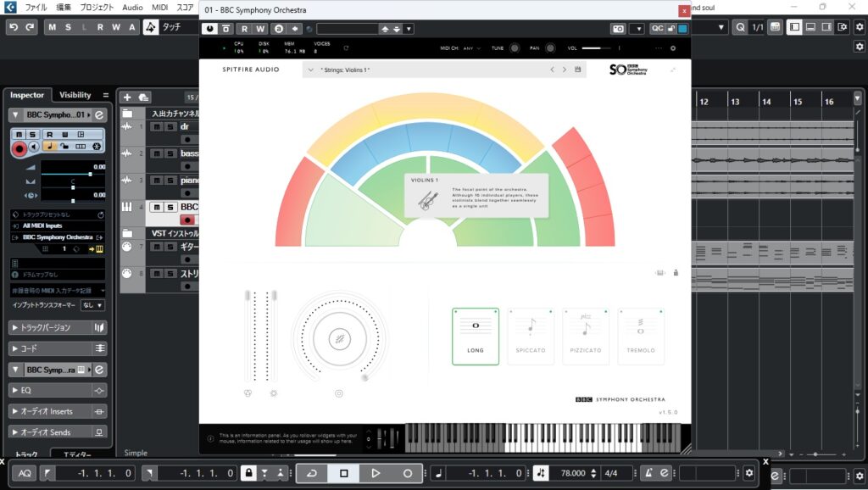This screenshot has height=490, width=868.
Task: Click the Undo arrow in Cubase toolbar
Action: click(x=14, y=26)
